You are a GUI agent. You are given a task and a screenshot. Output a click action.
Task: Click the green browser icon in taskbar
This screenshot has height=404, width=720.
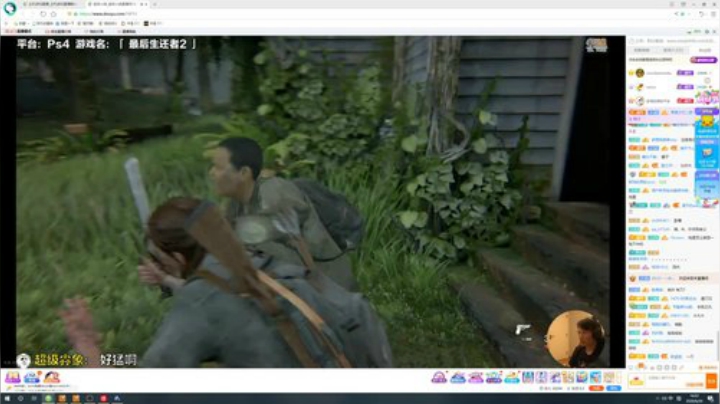[48, 398]
